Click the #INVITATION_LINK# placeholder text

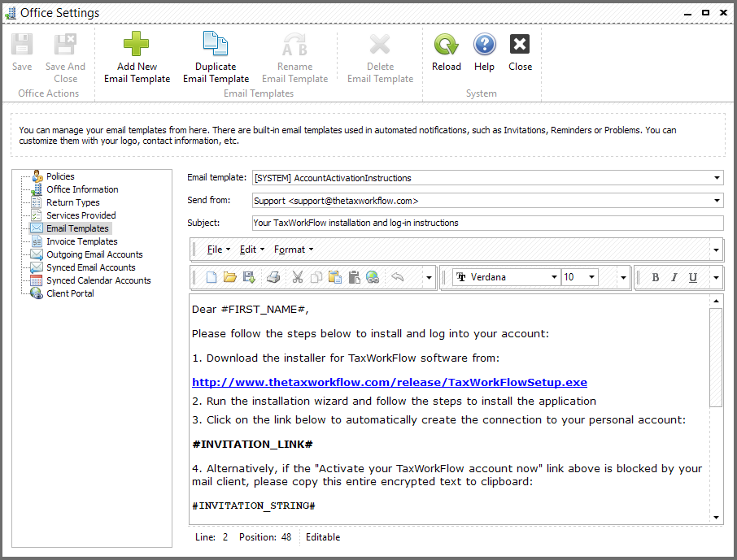tap(252, 445)
